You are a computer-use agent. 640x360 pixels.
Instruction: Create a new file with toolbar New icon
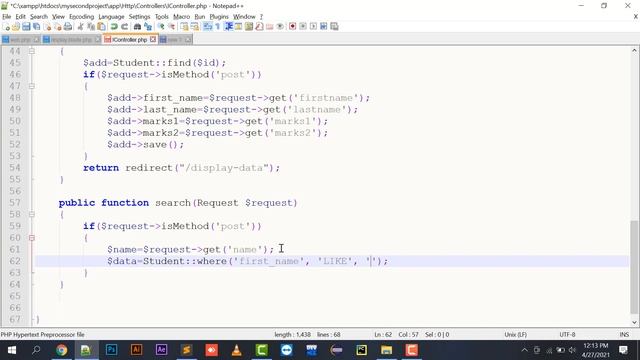coord(6,27)
